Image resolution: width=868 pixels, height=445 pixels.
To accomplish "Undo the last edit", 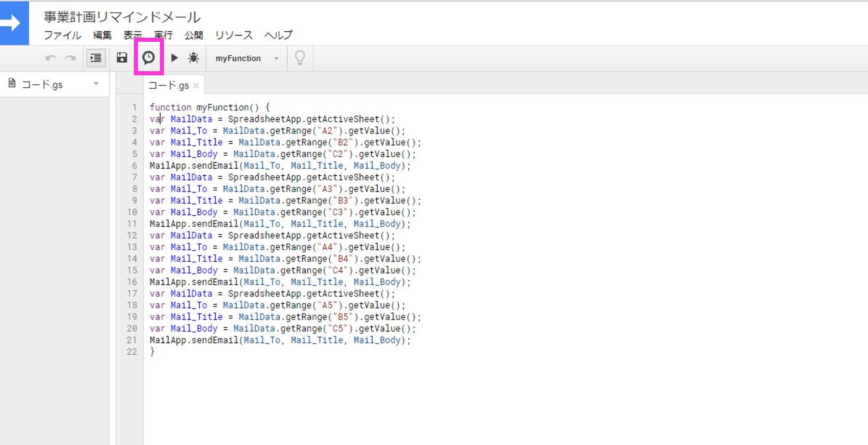I will tap(51, 58).
